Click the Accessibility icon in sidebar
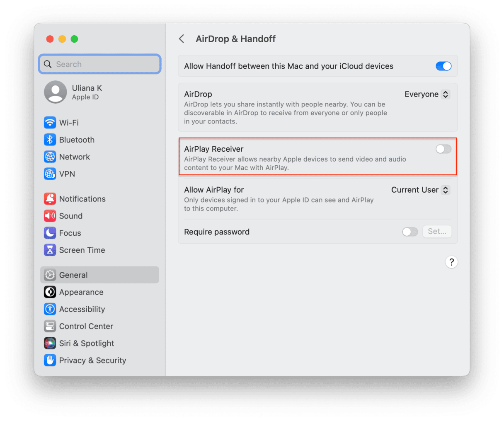Image resolution: width=504 pixels, height=421 pixels. (50, 309)
